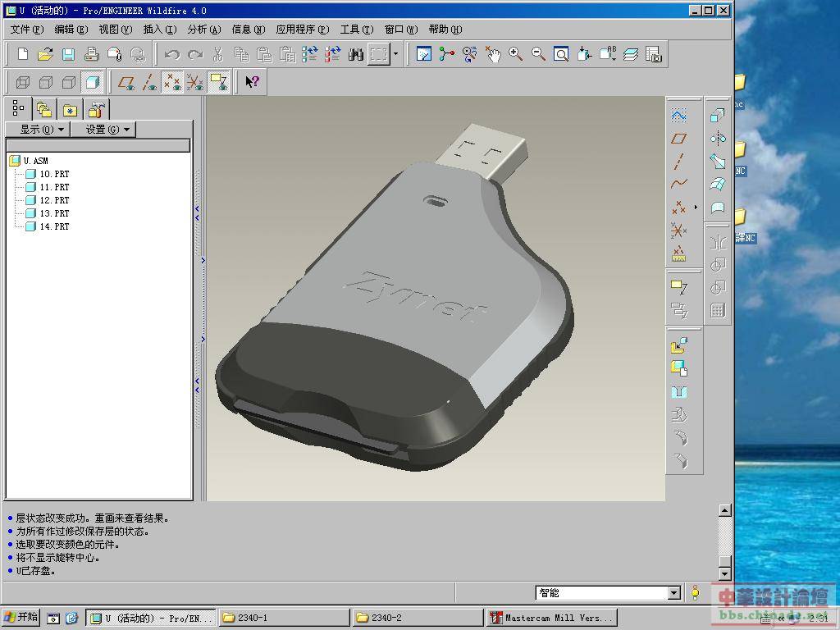Select the datum plane tool in right toolbar
The image size is (840, 630).
[678, 139]
